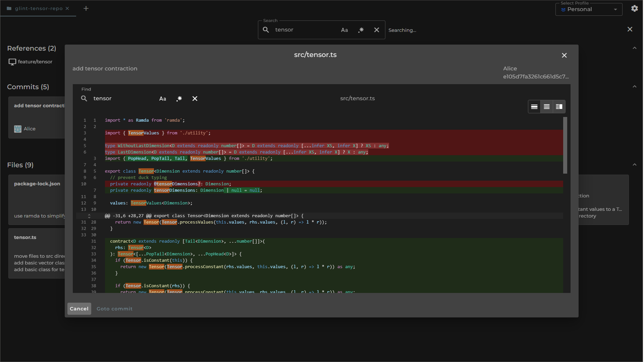The width and height of the screenshot is (644, 362).
Task: Switch to split side-by-side diff view
Action: click(559, 107)
